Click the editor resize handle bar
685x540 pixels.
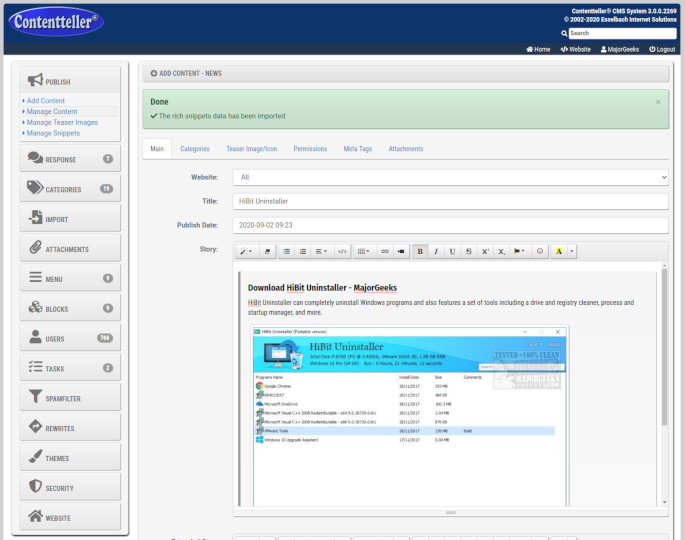pyautogui.click(x=450, y=512)
